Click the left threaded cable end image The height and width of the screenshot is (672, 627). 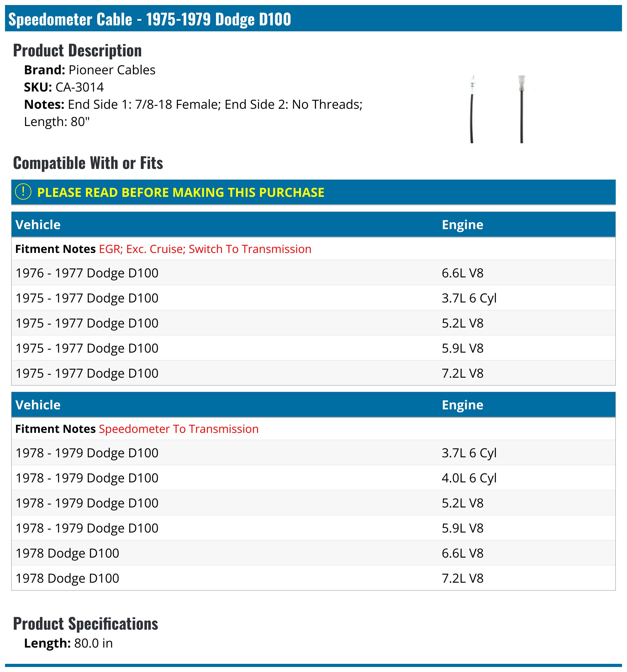(472, 109)
